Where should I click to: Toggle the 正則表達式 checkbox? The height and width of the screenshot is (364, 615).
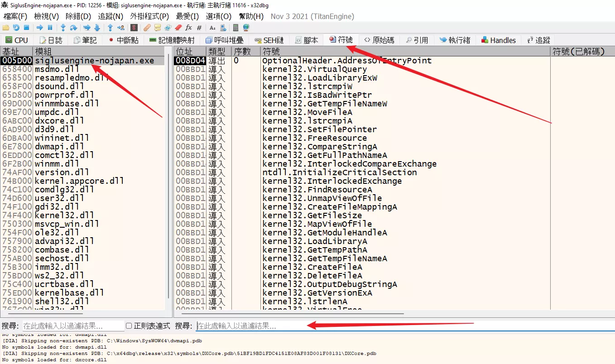[x=129, y=326]
